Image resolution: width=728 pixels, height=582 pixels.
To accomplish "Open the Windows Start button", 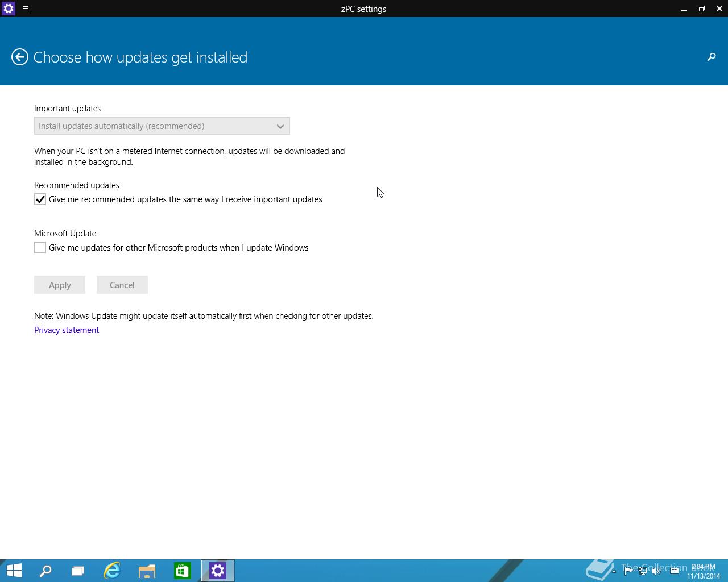I will 14,571.
